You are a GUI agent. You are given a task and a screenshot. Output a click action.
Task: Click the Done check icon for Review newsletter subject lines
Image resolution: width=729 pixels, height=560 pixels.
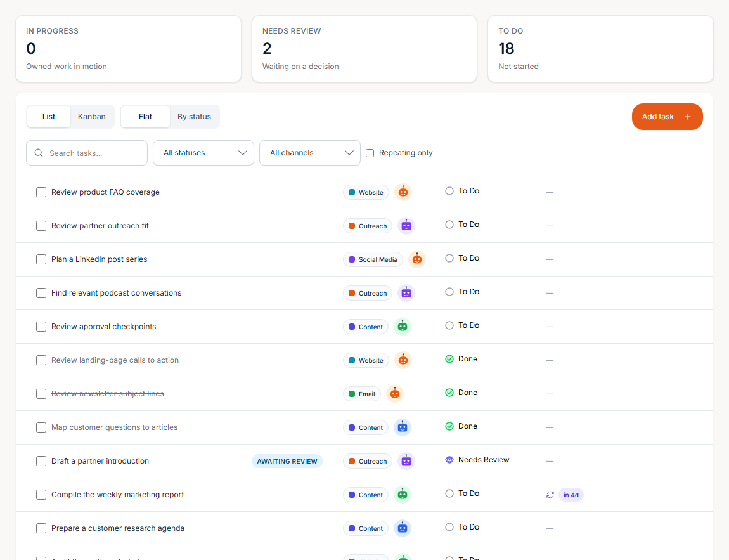coord(449,393)
